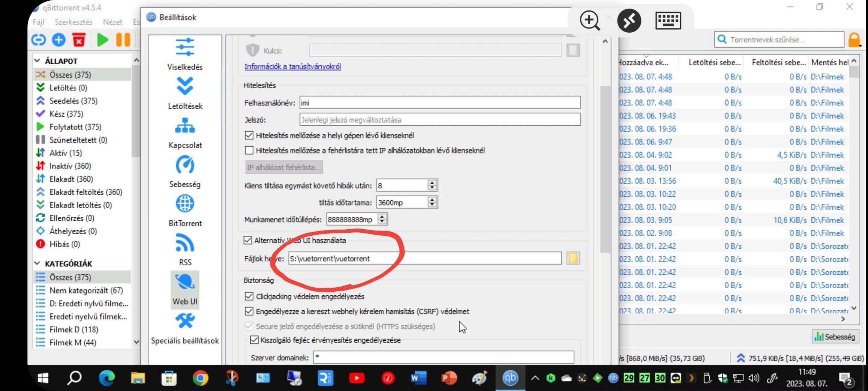
Task: Open Word from the taskbar
Action: [x=418, y=378]
